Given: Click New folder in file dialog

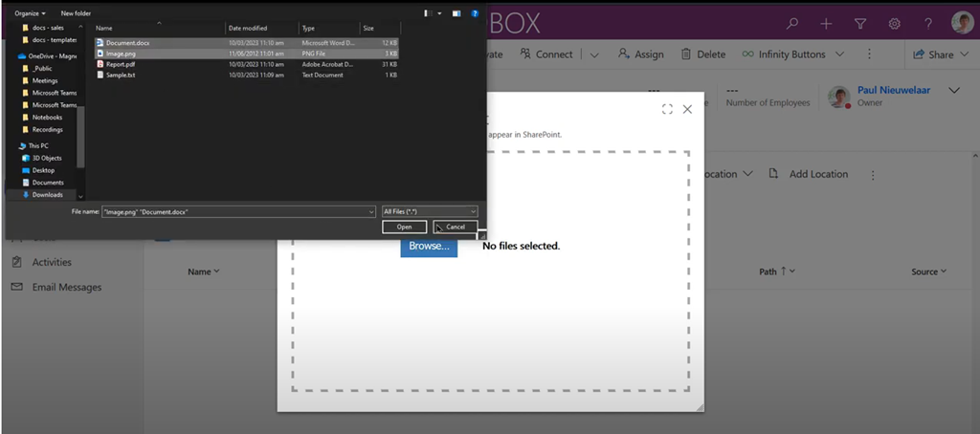Looking at the screenshot, I should coord(76,13).
